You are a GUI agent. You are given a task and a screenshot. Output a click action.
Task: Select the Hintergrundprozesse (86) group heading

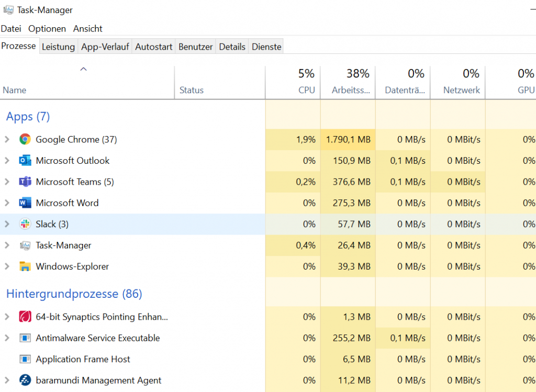pos(74,294)
